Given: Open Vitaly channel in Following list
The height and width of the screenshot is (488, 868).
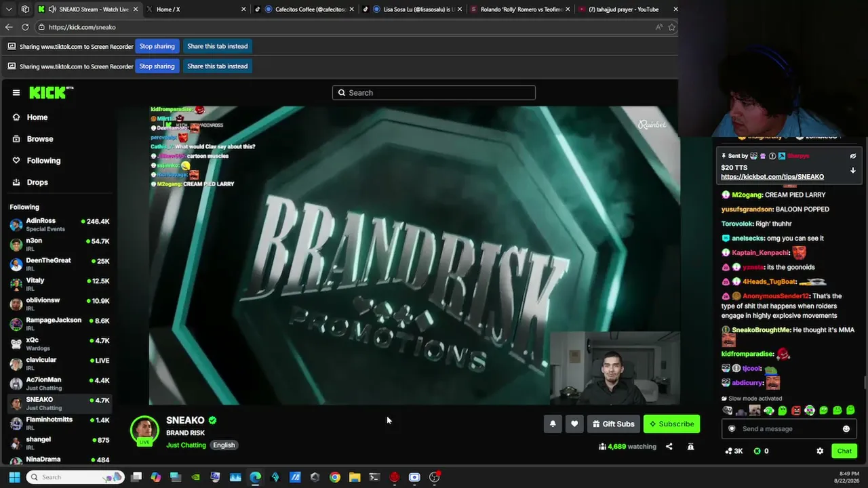Looking at the screenshot, I should [60, 284].
